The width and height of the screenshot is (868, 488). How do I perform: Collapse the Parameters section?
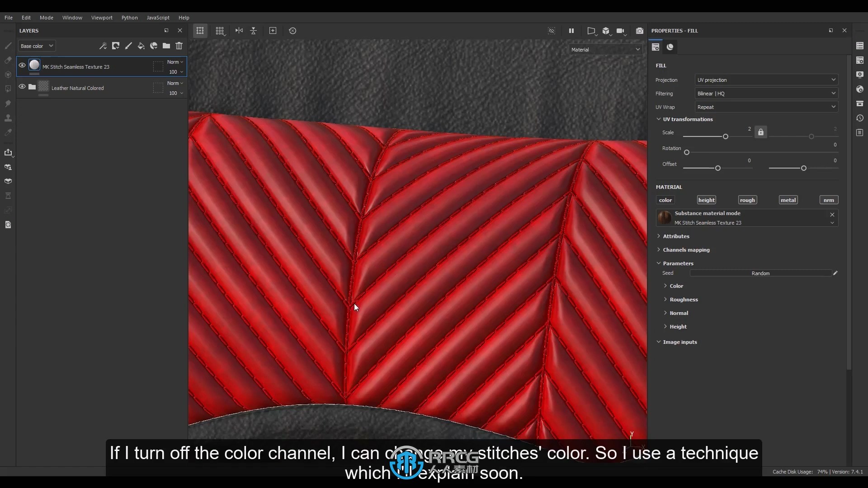tap(659, 263)
